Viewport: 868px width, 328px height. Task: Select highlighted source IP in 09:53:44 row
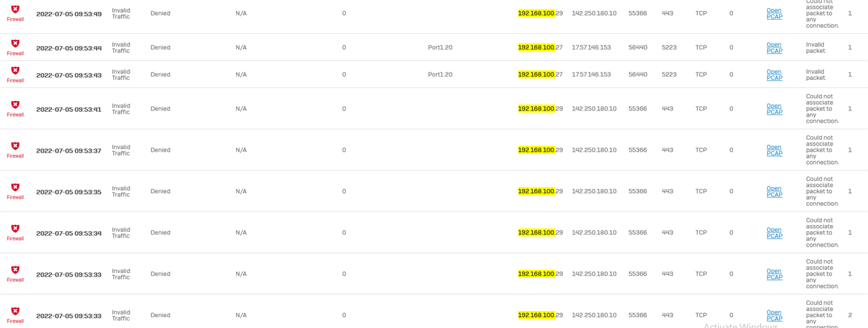point(540,47)
